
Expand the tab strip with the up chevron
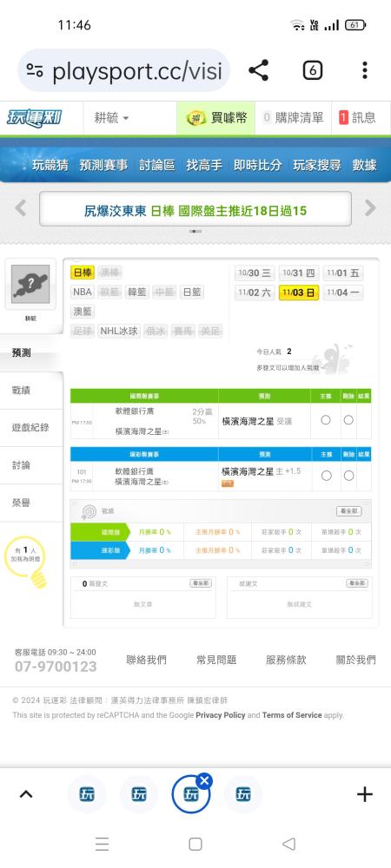[26, 794]
